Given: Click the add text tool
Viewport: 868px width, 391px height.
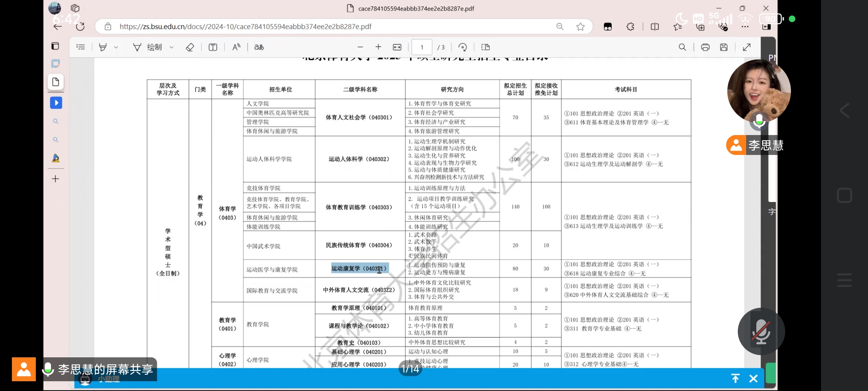Looking at the screenshot, I should point(213,47).
